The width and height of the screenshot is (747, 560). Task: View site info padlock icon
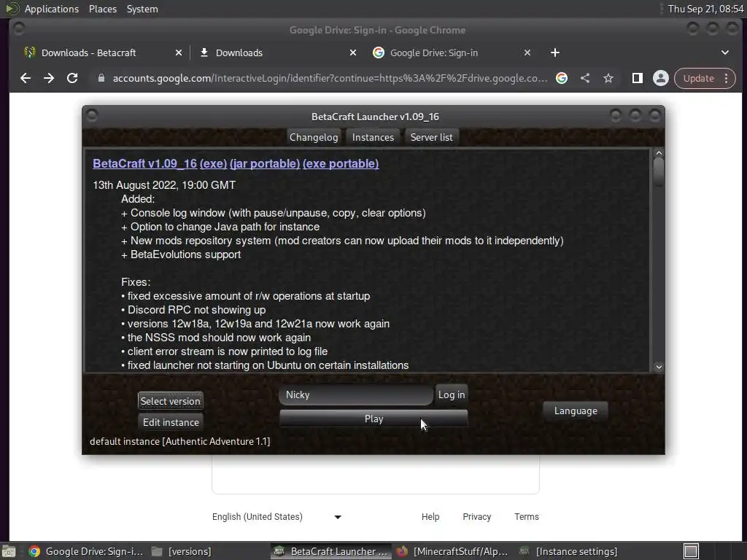point(101,78)
